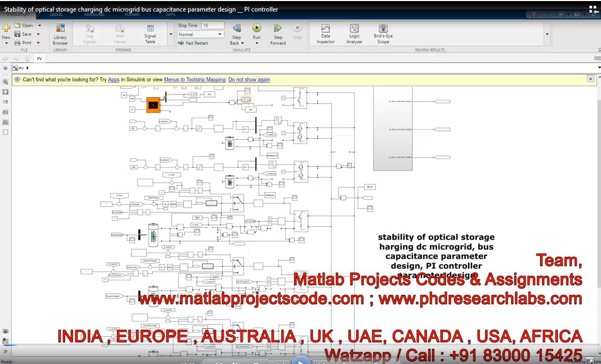Expand the Open dropdown arrow
The width and height of the screenshot is (601, 364).
click(x=39, y=26)
